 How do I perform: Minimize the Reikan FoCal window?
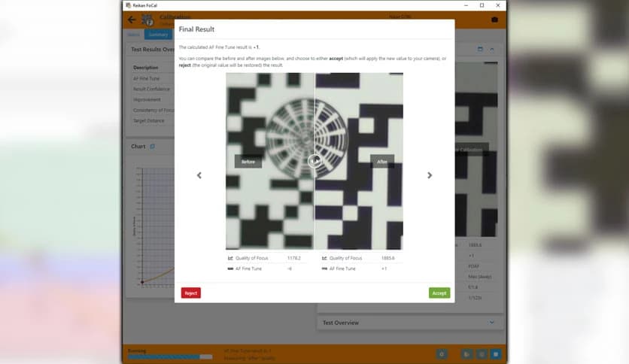pyautogui.click(x=466, y=5)
